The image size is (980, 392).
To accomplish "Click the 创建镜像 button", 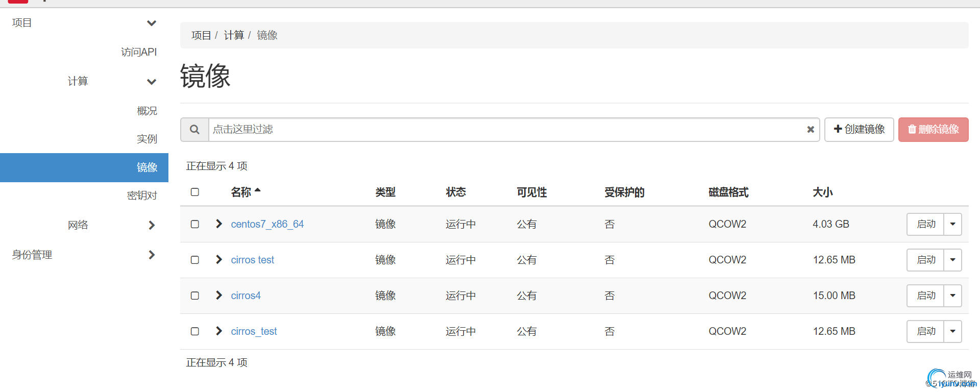I will pyautogui.click(x=859, y=130).
